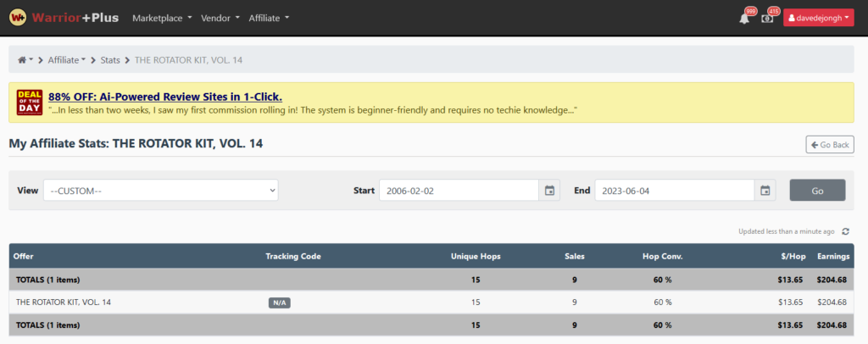
Task: Open the Marketplace menu
Action: 162,18
